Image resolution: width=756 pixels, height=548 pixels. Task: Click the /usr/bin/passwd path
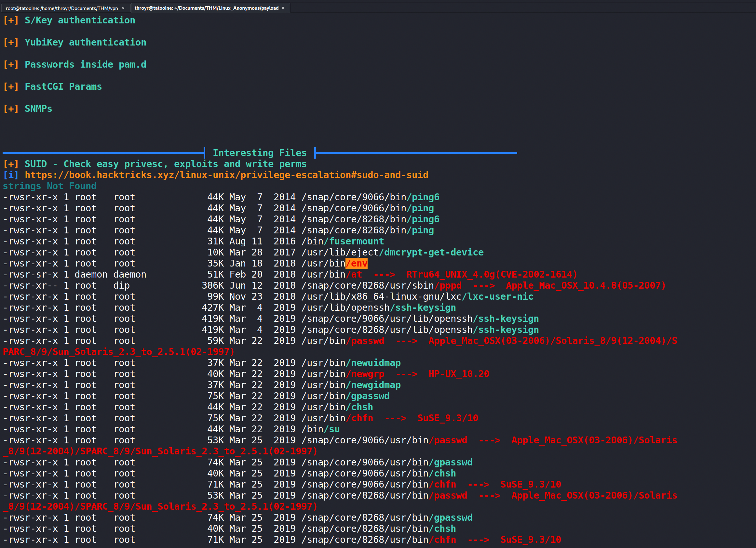point(343,341)
